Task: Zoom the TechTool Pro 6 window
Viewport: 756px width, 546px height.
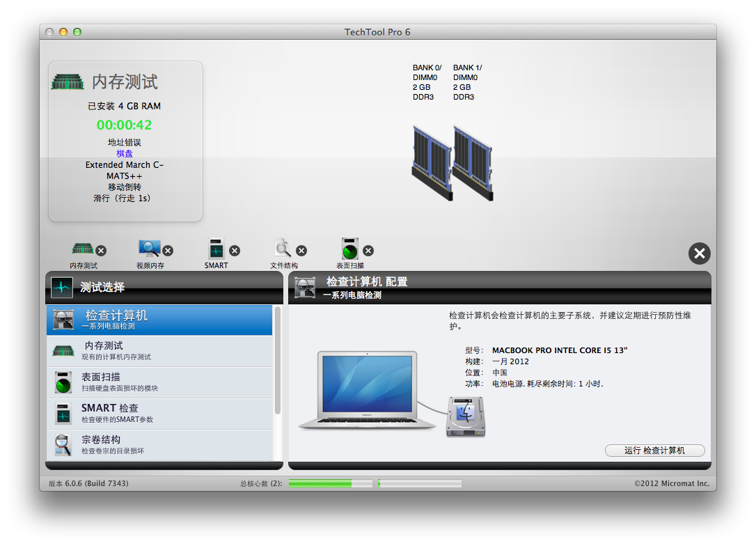Action: point(77,32)
